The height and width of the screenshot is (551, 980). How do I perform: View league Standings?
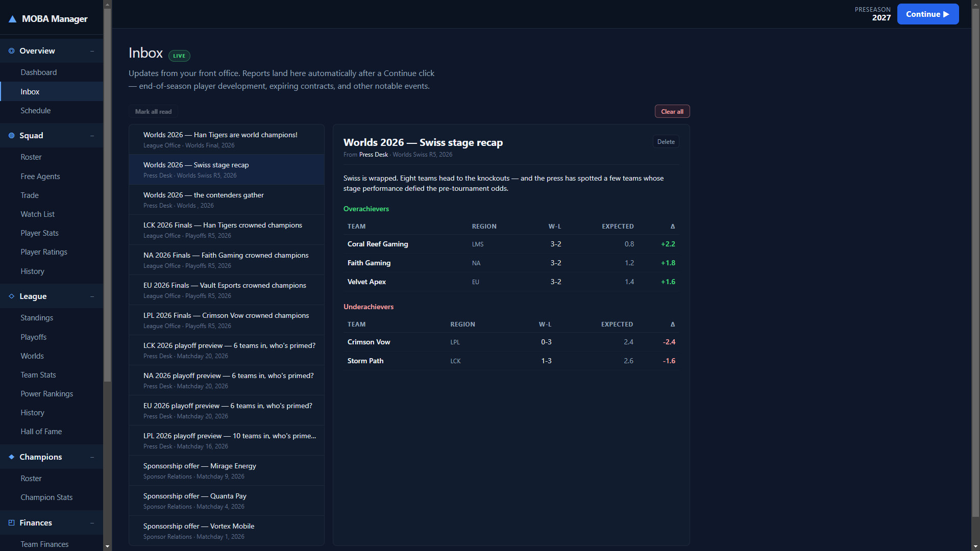(x=52, y=318)
